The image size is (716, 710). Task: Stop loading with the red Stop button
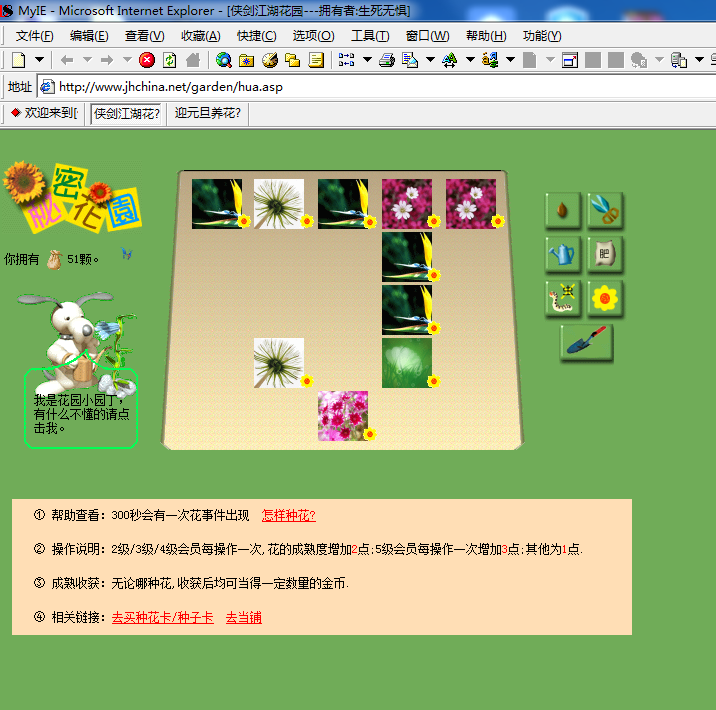[x=147, y=60]
